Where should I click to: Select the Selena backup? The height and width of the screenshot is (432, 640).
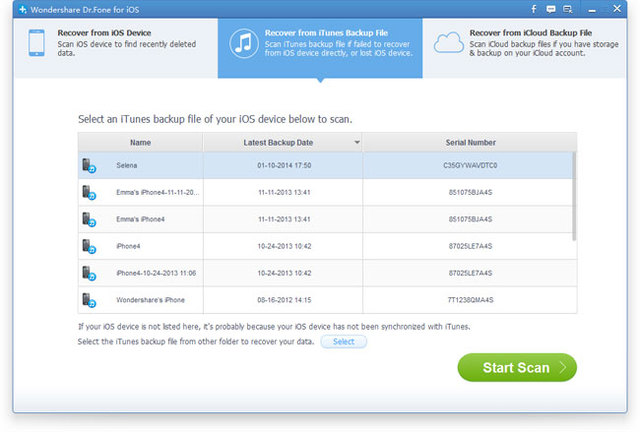(127, 165)
